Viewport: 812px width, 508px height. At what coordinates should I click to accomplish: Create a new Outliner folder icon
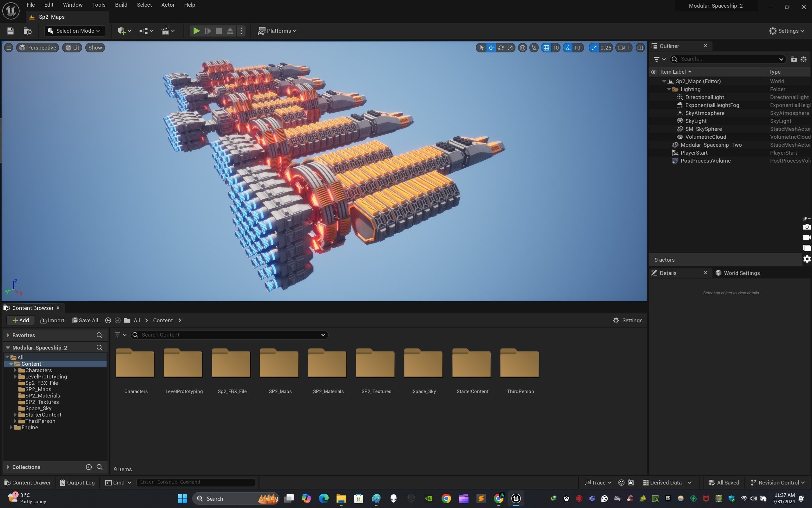794,59
